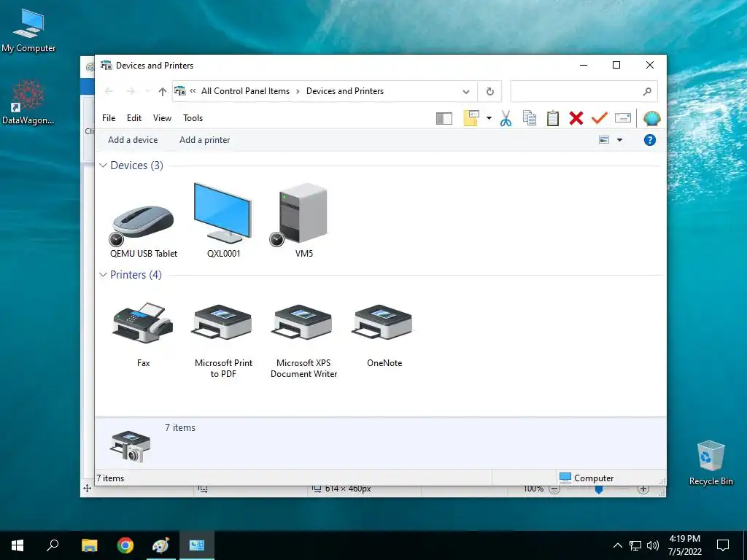Click the devices and printers details thumbnail
The width and height of the screenshot is (747, 560).
pos(130,446)
